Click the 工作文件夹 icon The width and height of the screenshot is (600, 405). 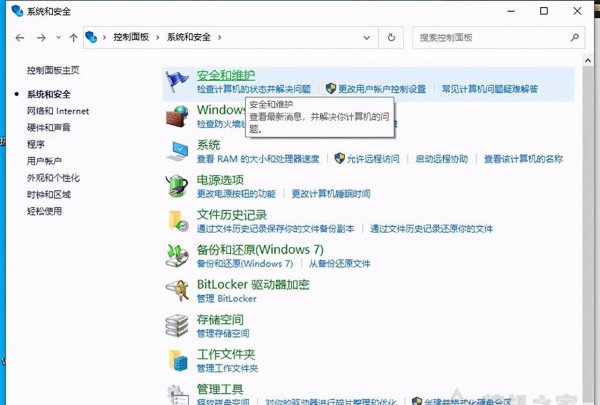pos(178,361)
